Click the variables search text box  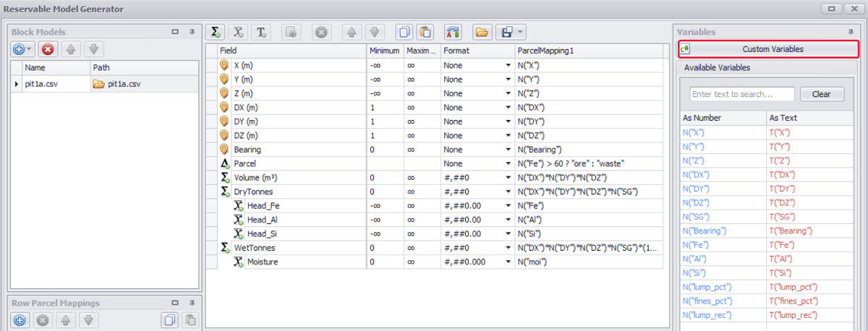click(x=741, y=94)
